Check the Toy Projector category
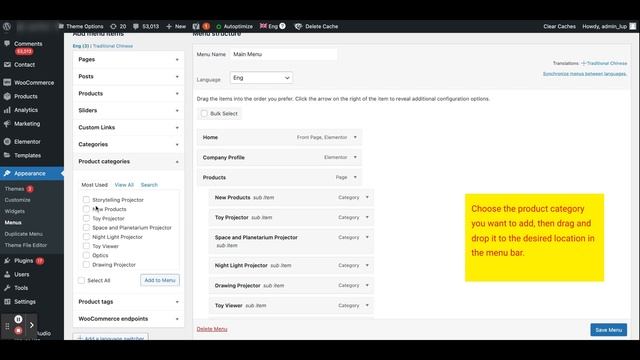 pos(86,218)
